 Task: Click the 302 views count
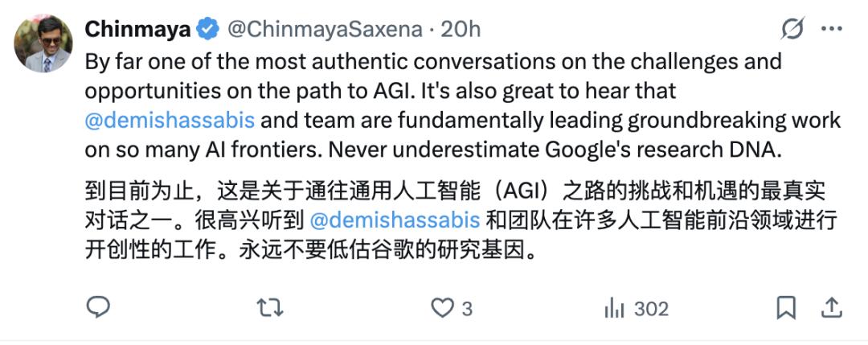click(651, 309)
